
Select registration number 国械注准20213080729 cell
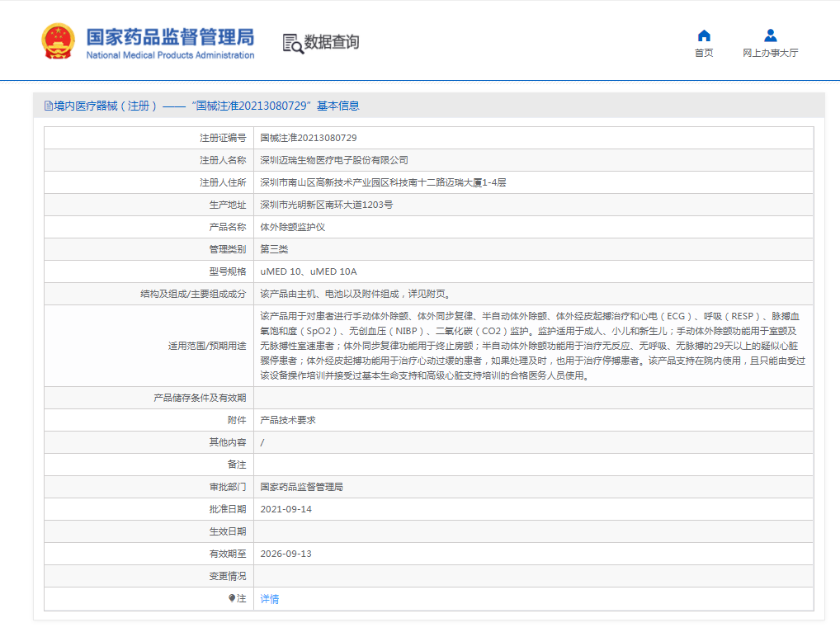tap(309, 138)
